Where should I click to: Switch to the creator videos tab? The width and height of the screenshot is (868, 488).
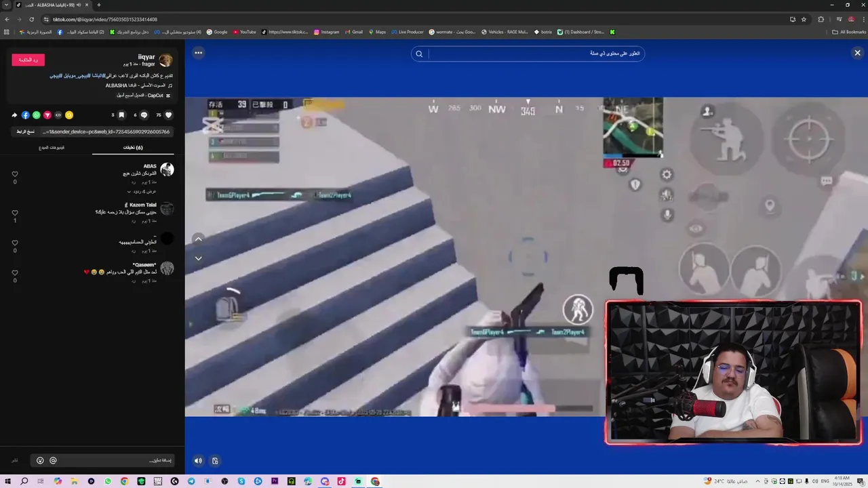[52, 147]
